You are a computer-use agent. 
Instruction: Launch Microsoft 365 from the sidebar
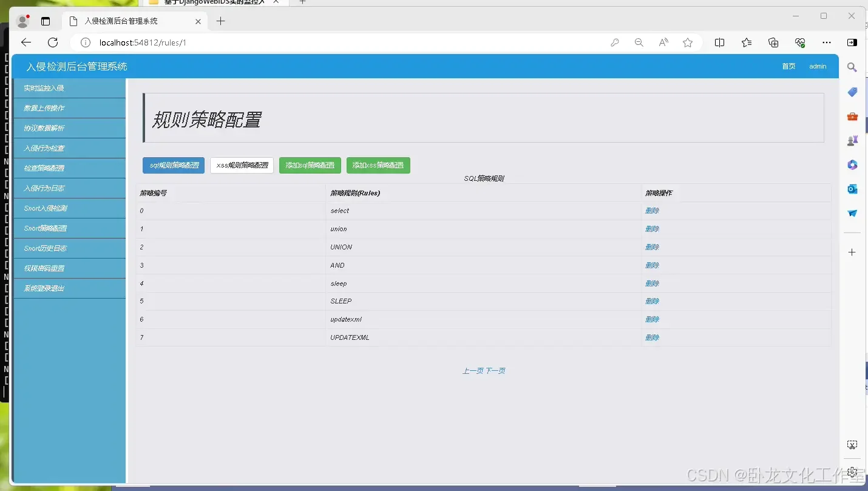pyautogui.click(x=852, y=164)
